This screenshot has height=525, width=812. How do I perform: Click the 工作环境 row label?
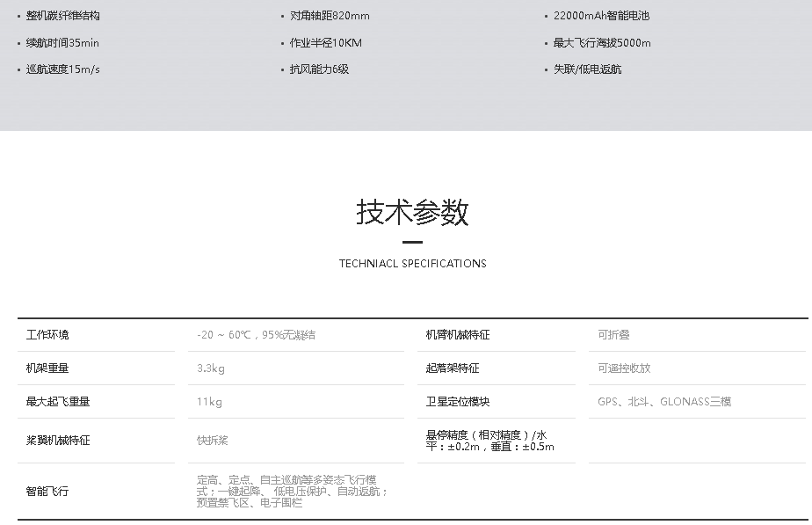47,335
